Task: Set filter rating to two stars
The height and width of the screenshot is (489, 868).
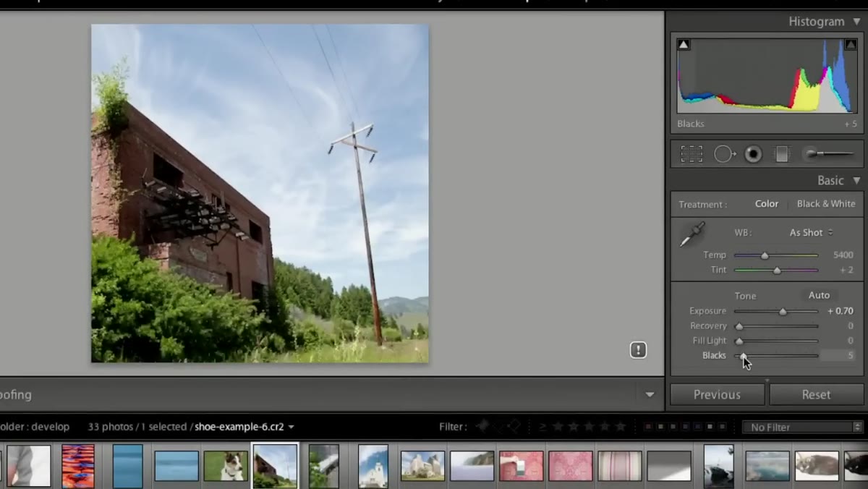Action: point(574,427)
